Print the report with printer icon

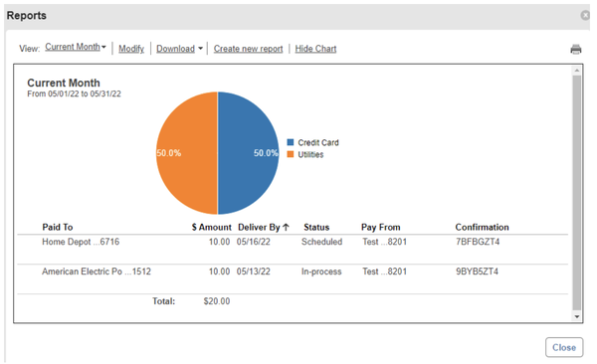576,49
